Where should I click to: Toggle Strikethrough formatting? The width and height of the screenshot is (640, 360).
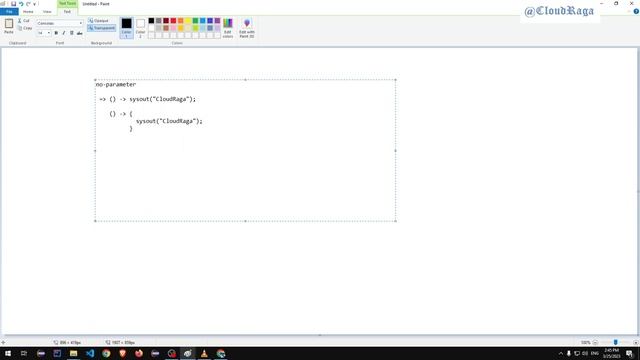[80, 33]
